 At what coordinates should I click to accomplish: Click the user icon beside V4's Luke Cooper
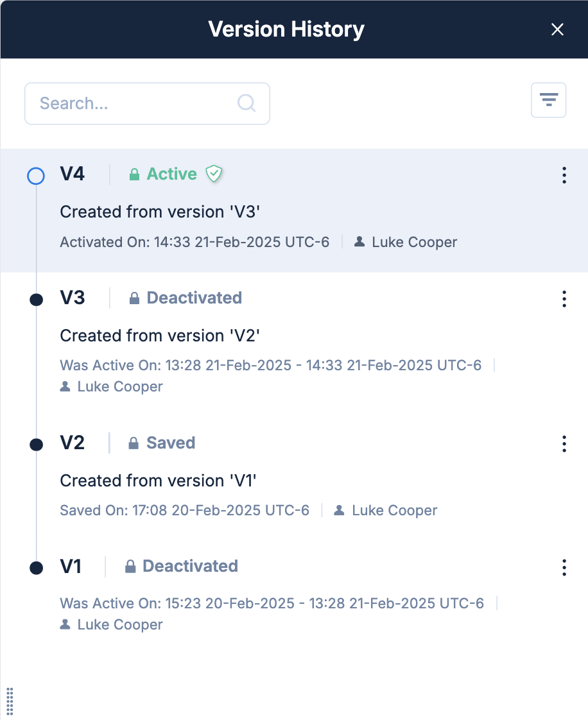tap(359, 241)
